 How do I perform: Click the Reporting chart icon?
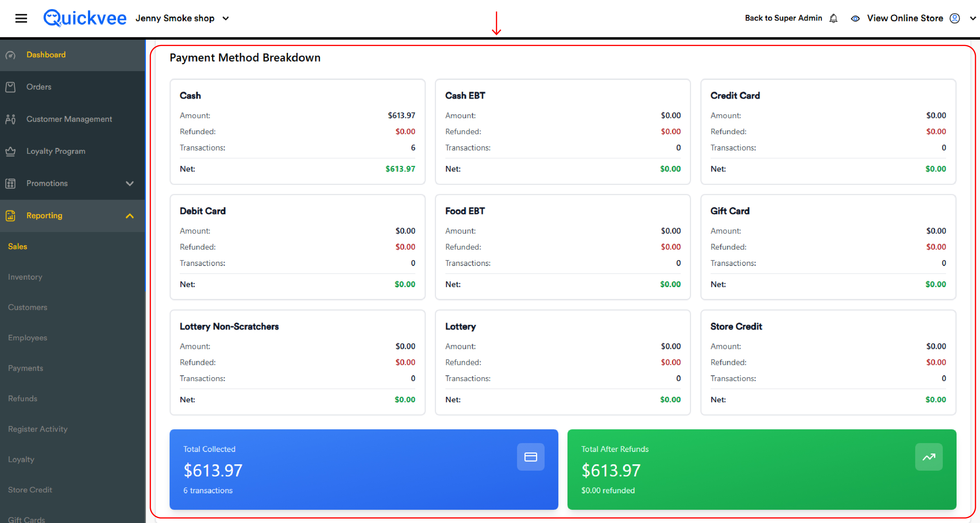(11, 215)
